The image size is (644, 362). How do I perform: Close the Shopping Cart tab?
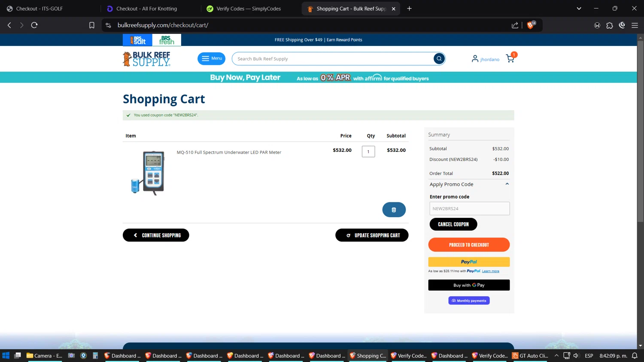pyautogui.click(x=393, y=9)
